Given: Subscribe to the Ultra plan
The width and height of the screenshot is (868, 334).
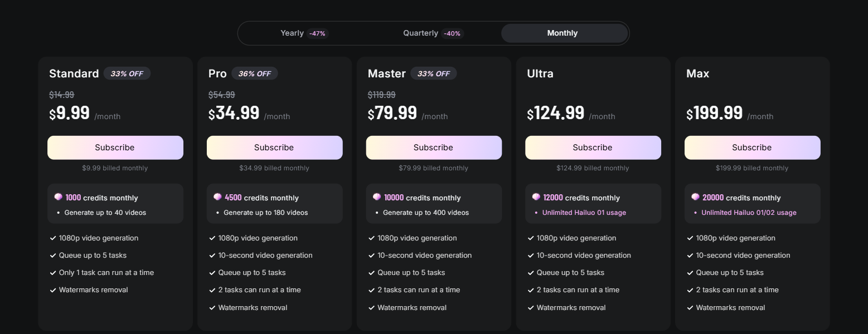Looking at the screenshot, I should click(593, 148).
